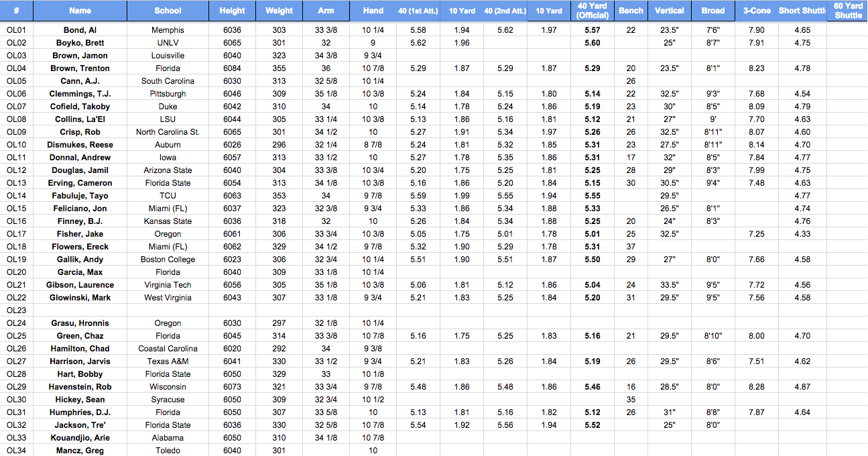Select the Mancz, Greg name cell
This screenshot has width=868, height=456.
click(x=80, y=451)
